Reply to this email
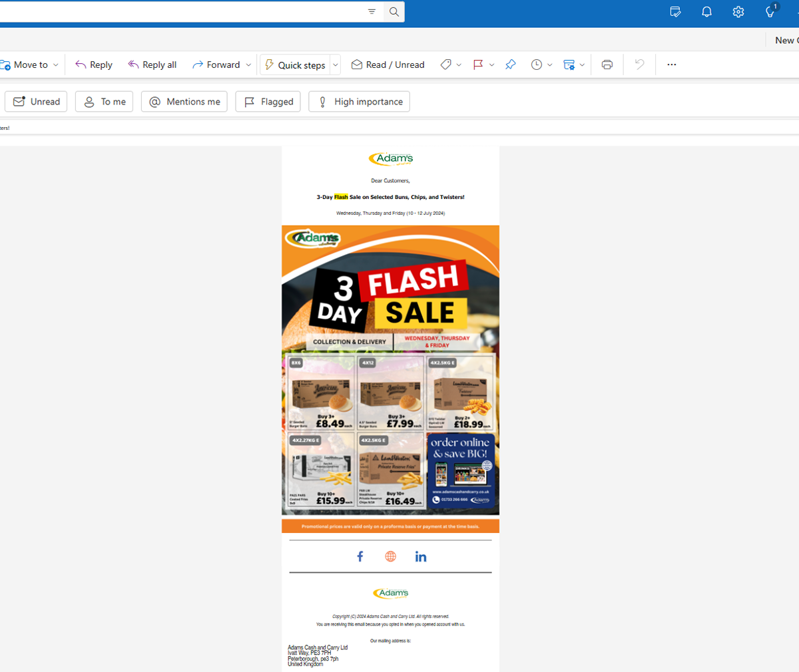This screenshot has height=672, width=799. click(93, 65)
